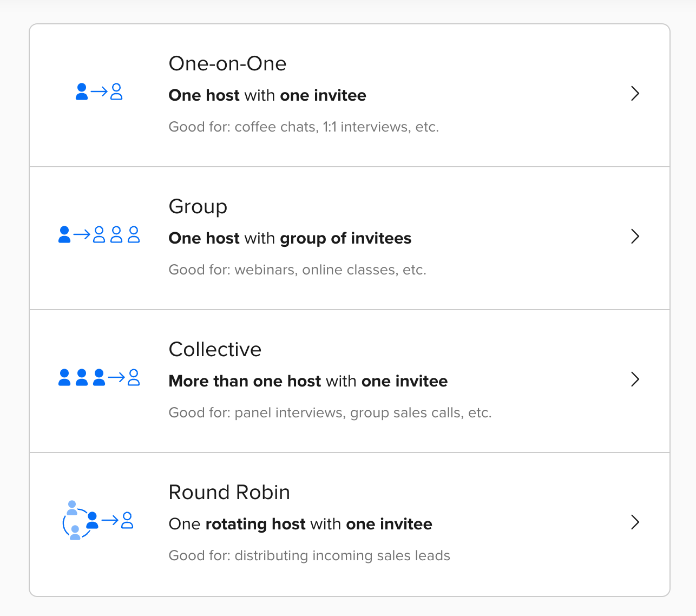
Task: Click the panel interviews description text
Action: tap(330, 413)
